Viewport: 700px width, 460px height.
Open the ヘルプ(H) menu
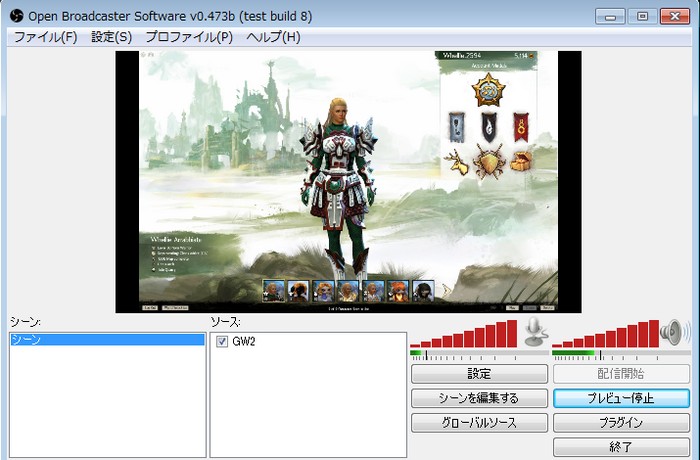point(273,37)
